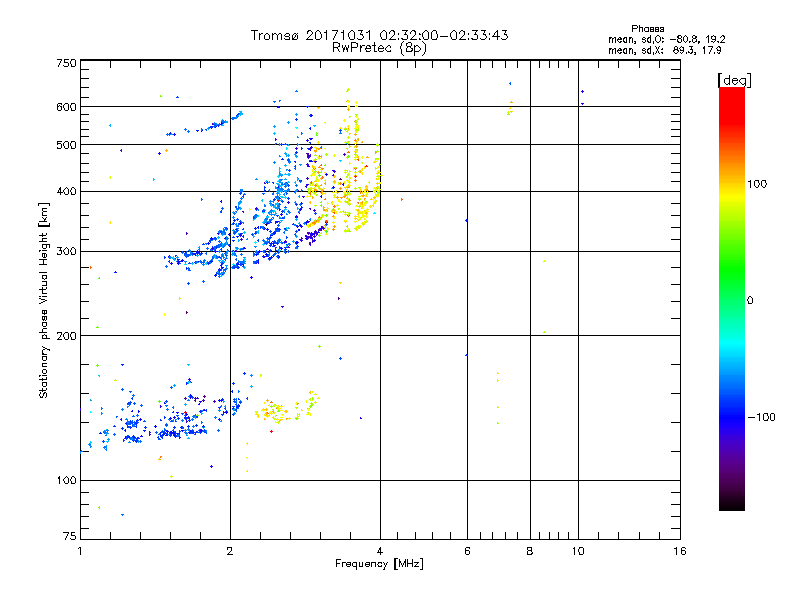Click the plot title 'Tromsø 20171031 02:32:00-02:33:43'
The height and width of the screenshot is (600, 800).
379,35
